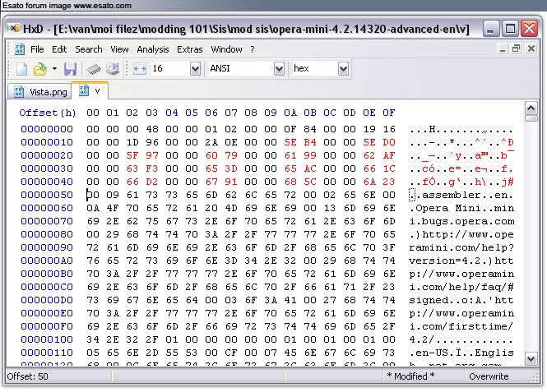
Task: Click the scrollbar down arrow
Action: tap(531, 358)
